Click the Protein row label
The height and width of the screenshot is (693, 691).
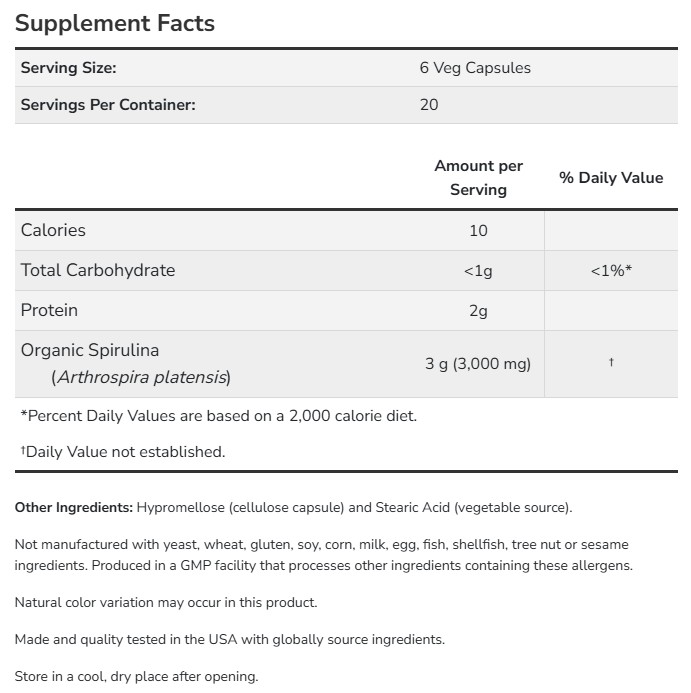point(49,310)
